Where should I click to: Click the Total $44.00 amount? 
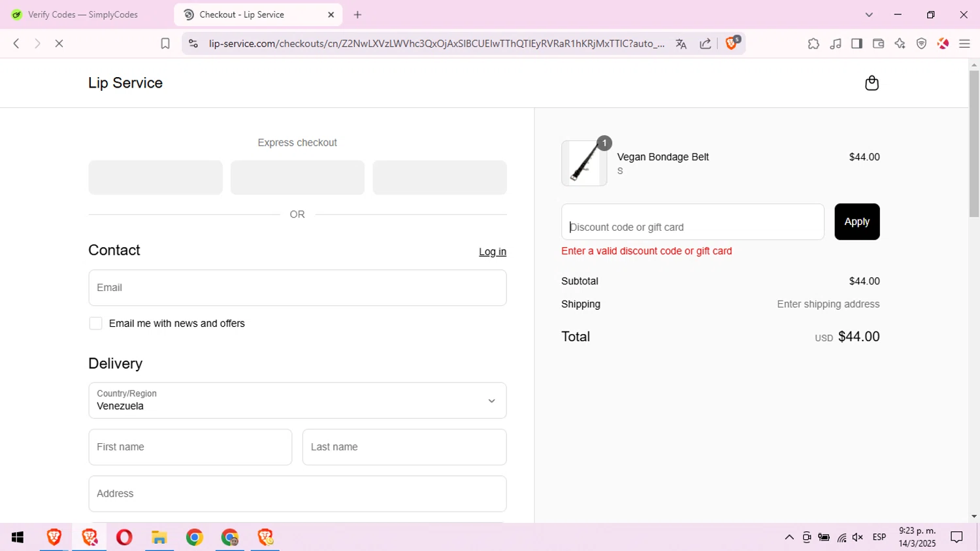point(858,337)
